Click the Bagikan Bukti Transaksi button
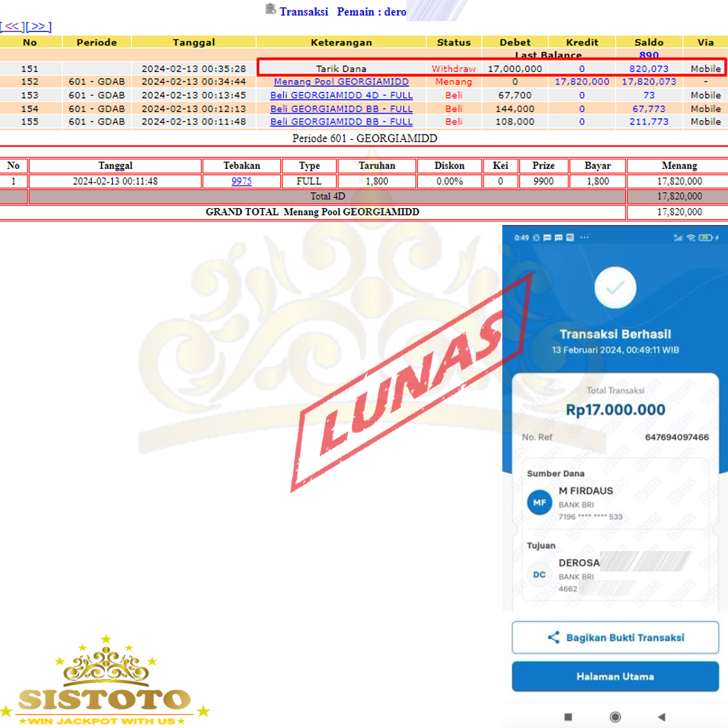 (x=615, y=638)
